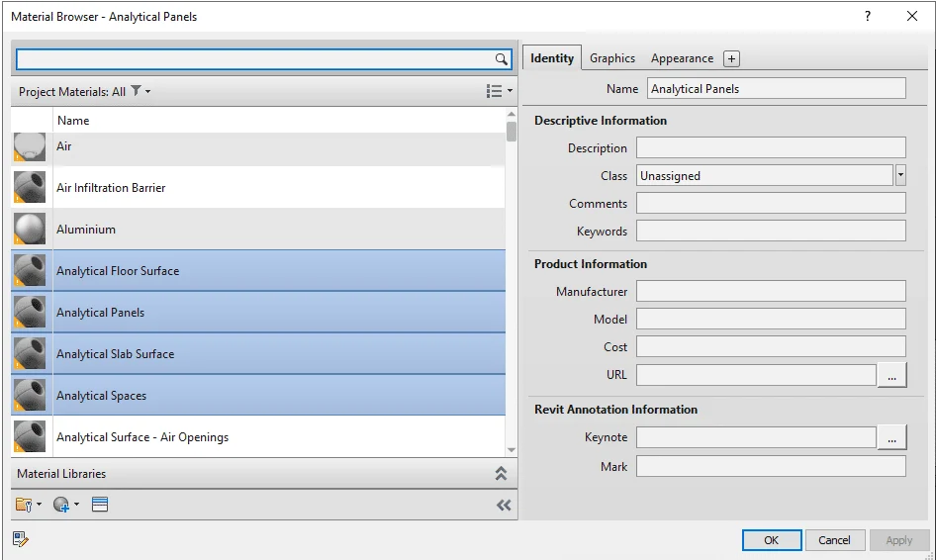The width and height of the screenshot is (936, 560).
Task: Click the Model input field
Action: pos(771,319)
